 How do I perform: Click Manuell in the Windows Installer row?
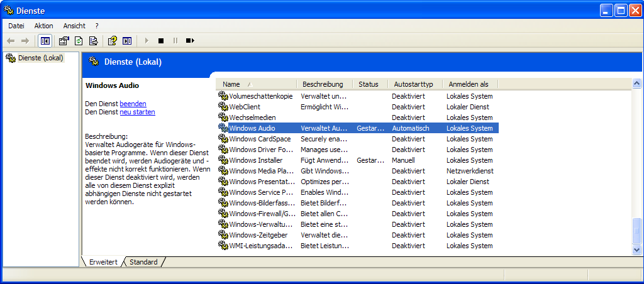[403, 160]
